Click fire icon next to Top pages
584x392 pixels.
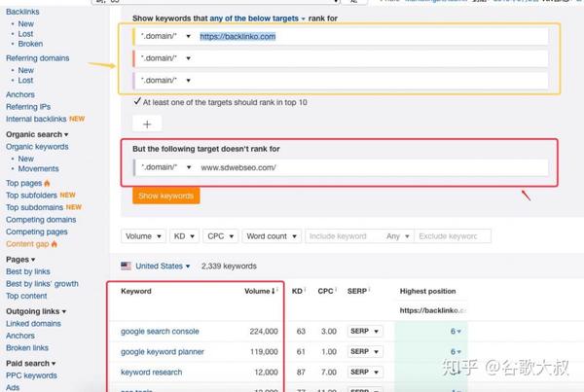(x=47, y=183)
